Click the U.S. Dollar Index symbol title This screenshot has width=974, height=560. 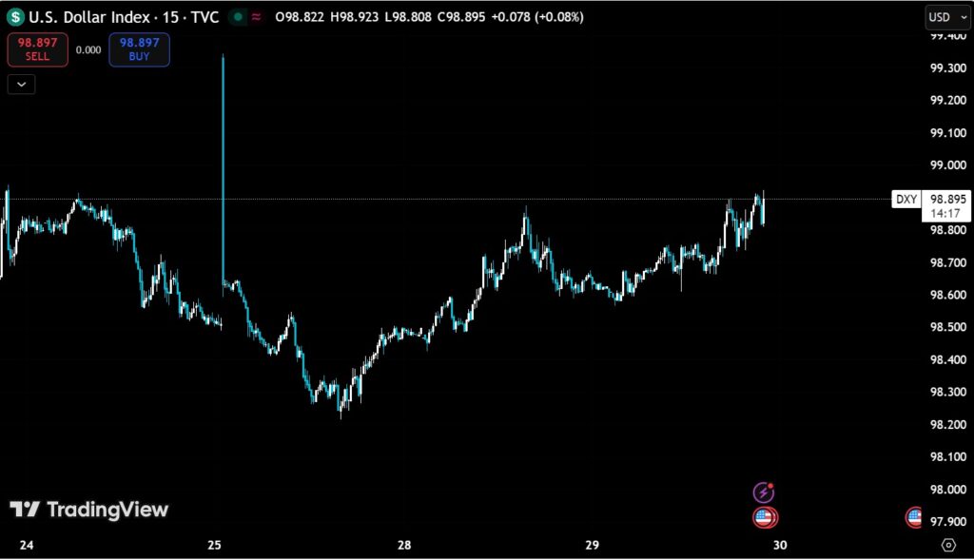point(124,17)
